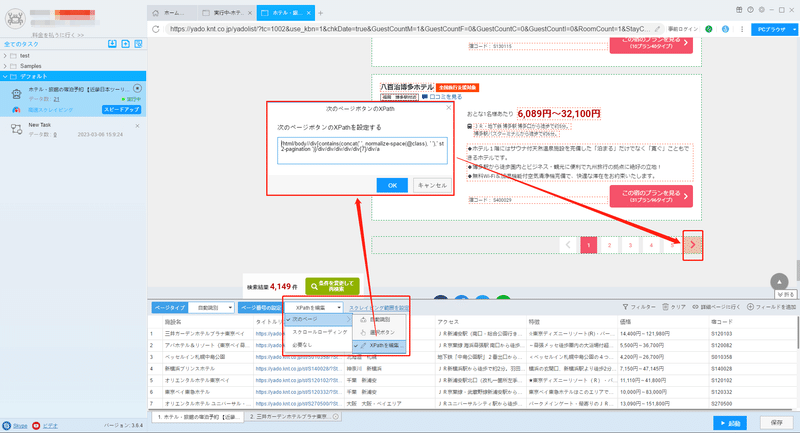Click the スピードアップ button
This screenshot has height=433, width=800.
coord(121,110)
